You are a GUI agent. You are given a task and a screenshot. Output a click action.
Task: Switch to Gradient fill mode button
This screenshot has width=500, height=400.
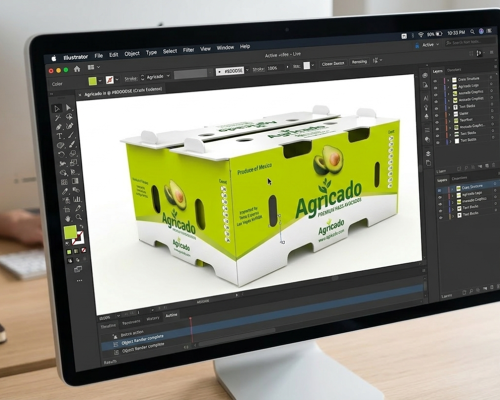click(76, 251)
